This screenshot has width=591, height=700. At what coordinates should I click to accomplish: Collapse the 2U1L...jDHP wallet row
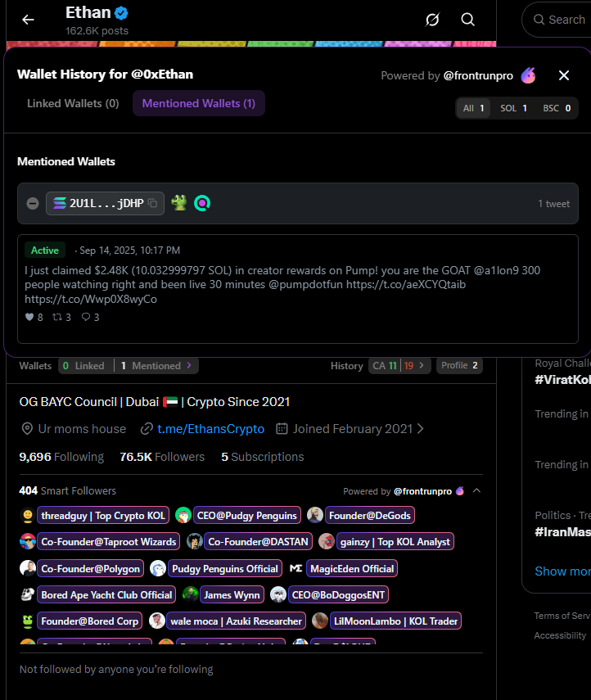pyautogui.click(x=33, y=204)
